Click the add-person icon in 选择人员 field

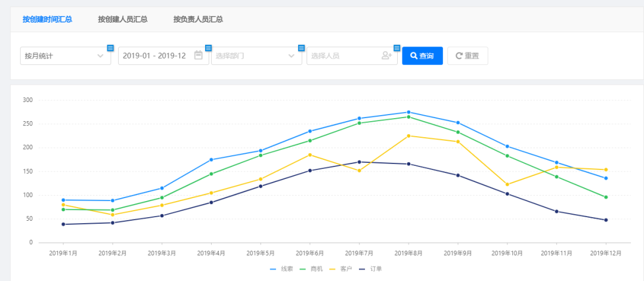(386, 55)
